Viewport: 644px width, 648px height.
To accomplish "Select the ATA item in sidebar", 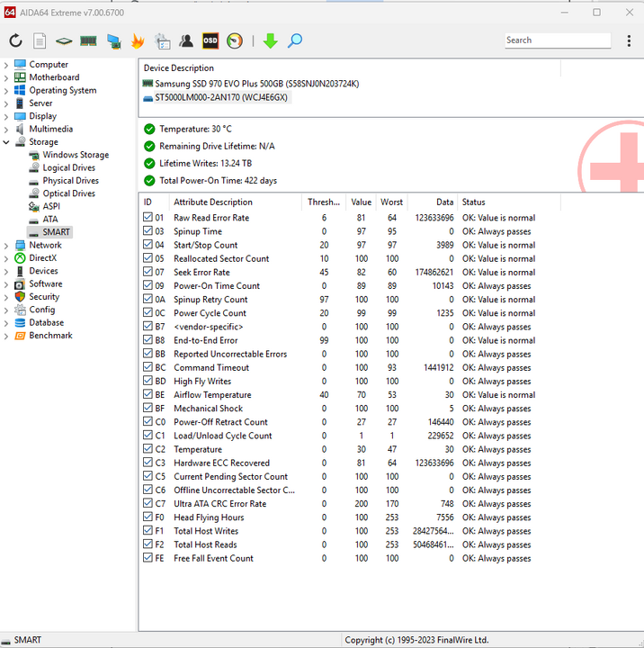I will pyautogui.click(x=50, y=220).
